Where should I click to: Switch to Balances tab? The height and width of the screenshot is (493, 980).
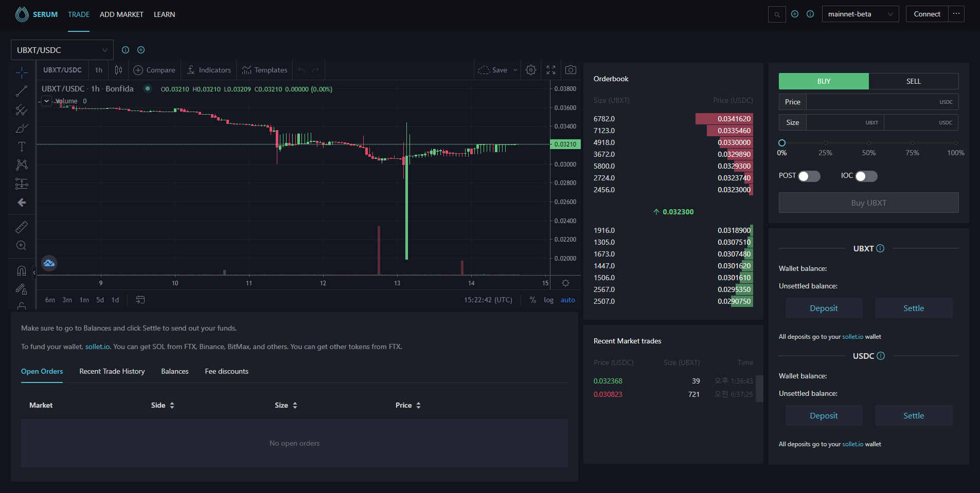pyautogui.click(x=175, y=371)
